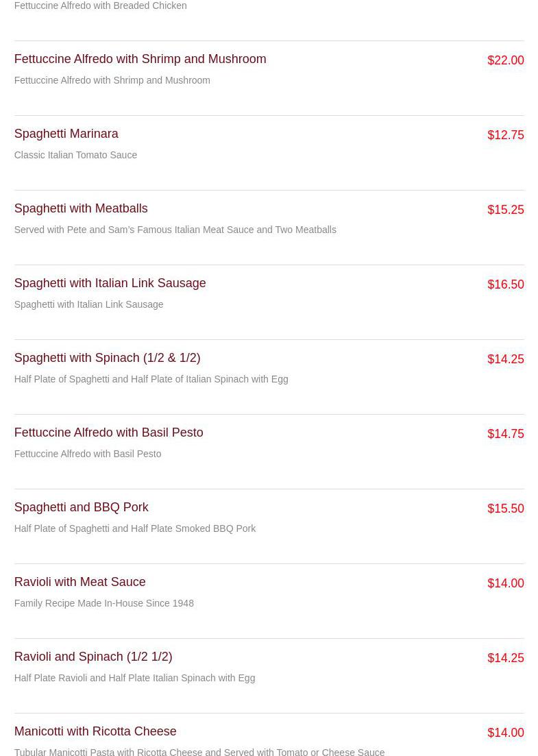Select the $15.25 price for Spaghetti with Meatballs

click(x=505, y=210)
